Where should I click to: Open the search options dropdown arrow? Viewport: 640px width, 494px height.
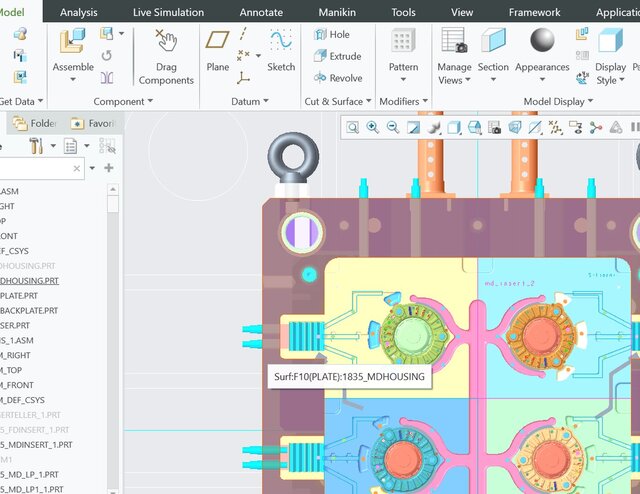[x=92, y=168]
